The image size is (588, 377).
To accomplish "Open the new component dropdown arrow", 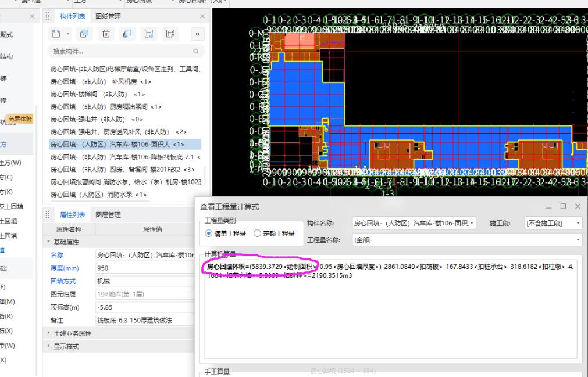I will (x=68, y=34).
